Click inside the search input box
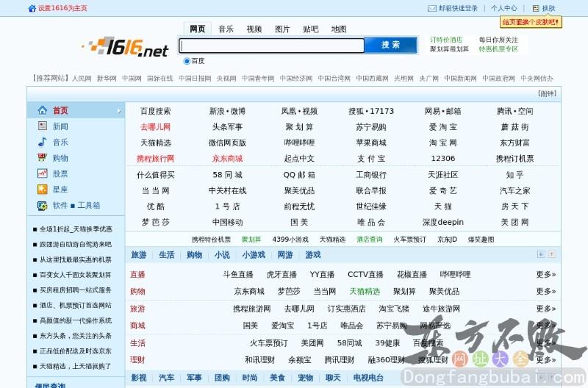The height and width of the screenshot is (388, 588). (272, 46)
